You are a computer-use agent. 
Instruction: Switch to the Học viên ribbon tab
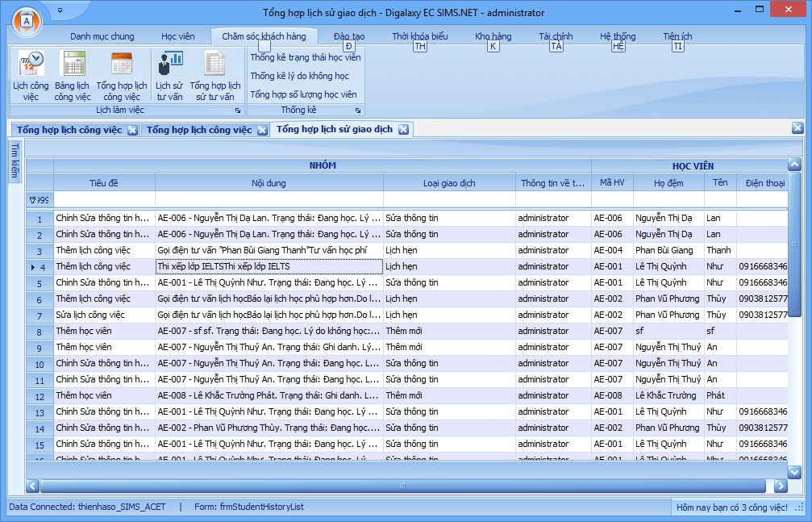coord(178,36)
